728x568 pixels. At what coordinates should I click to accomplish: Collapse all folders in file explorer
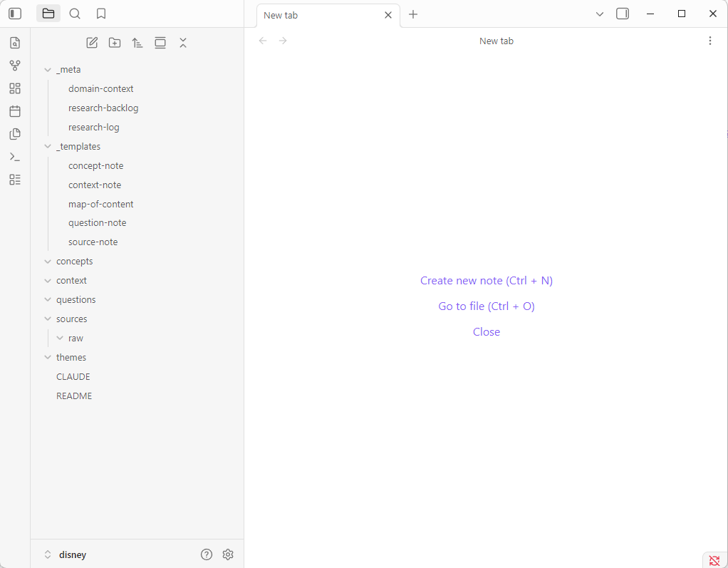183,43
